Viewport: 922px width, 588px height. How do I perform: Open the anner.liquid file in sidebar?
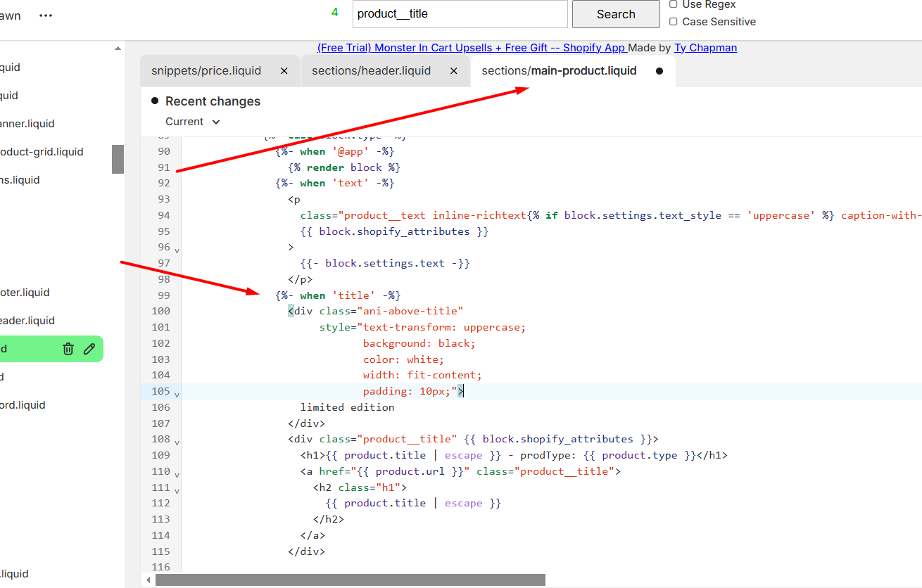[27, 124]
